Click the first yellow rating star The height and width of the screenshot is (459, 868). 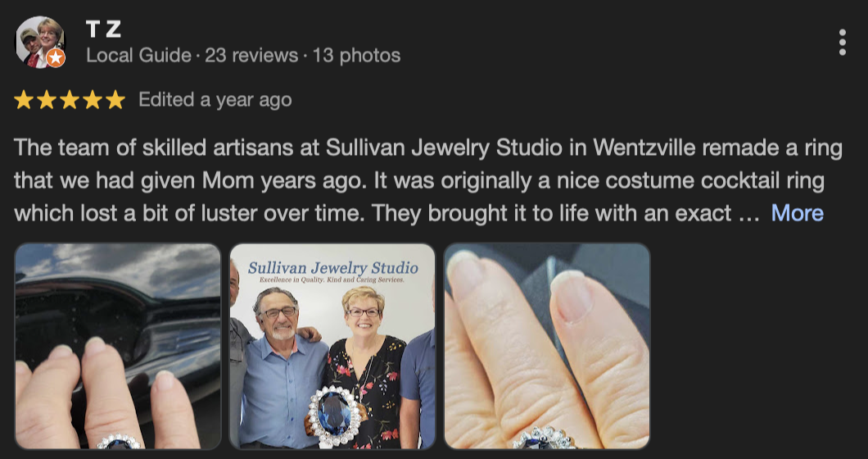24,100
